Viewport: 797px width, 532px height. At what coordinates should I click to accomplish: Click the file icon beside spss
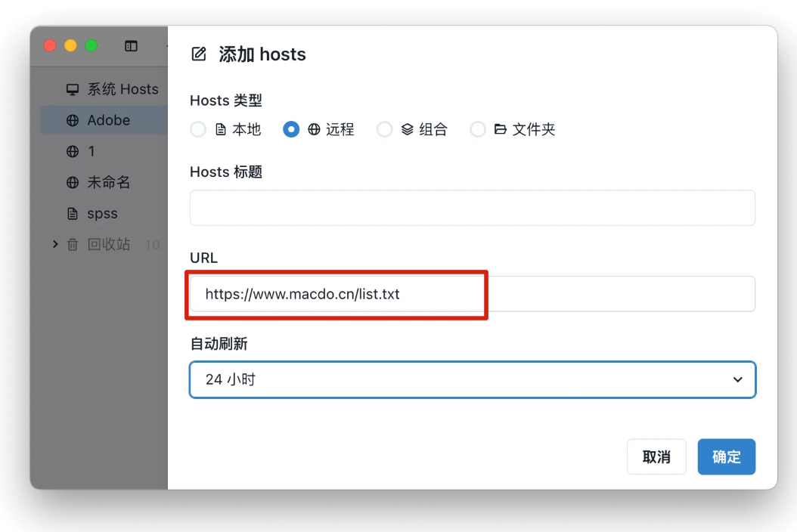pos(73,214)
